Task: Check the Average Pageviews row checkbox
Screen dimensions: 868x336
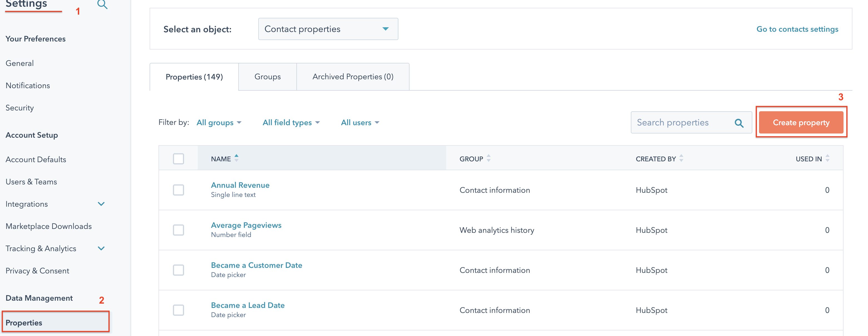Action: [178, 230]
